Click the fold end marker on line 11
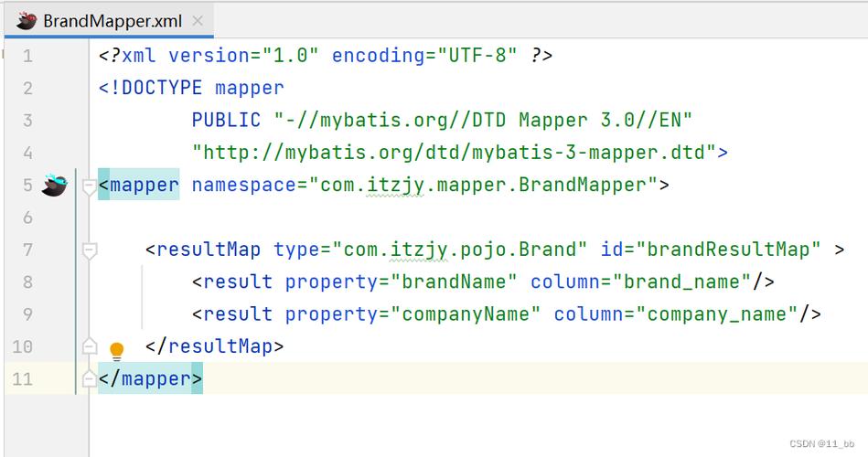868x457 pixels. [x=89, y=379]
